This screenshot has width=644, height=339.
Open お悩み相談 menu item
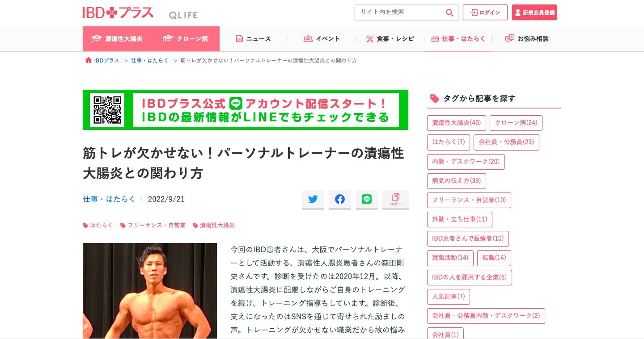(527, 39)
